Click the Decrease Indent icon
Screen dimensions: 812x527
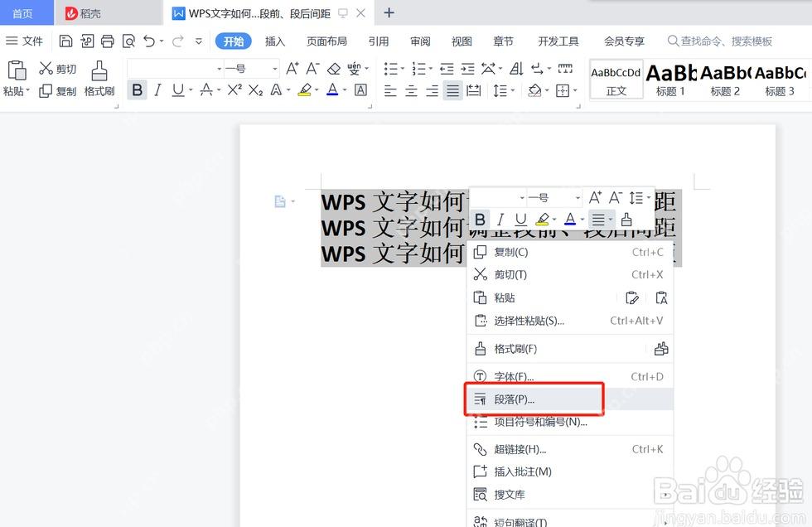pyautogui.click(x=447, y=68)
